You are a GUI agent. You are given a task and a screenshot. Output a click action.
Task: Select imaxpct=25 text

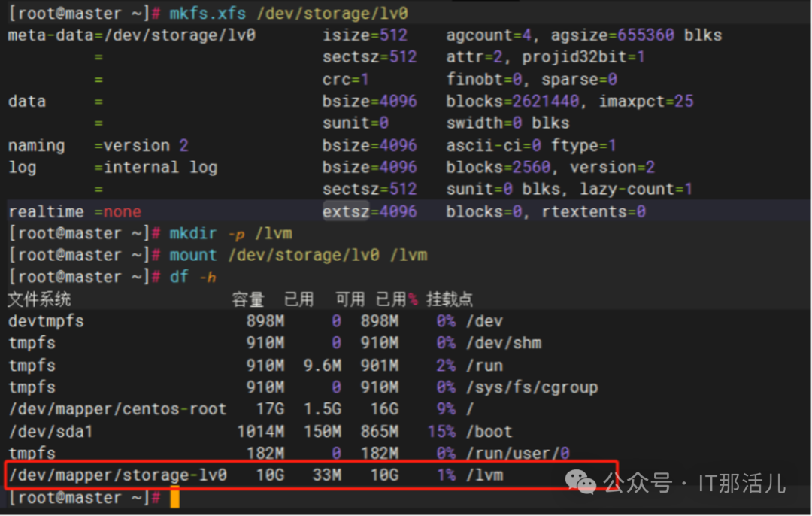click(646, 101)
